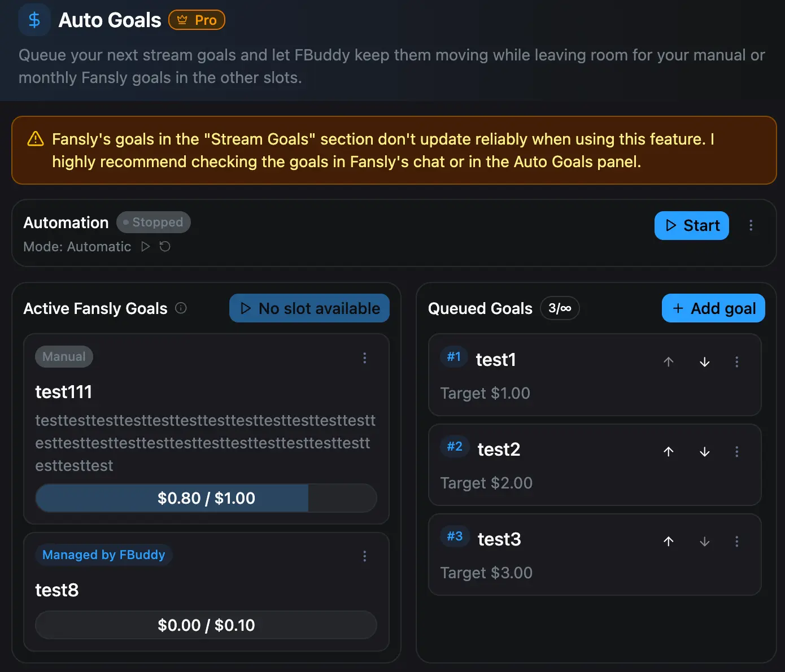Open the options menu for goal test111
Screen dimensions: 785x672
coord(365,358)
